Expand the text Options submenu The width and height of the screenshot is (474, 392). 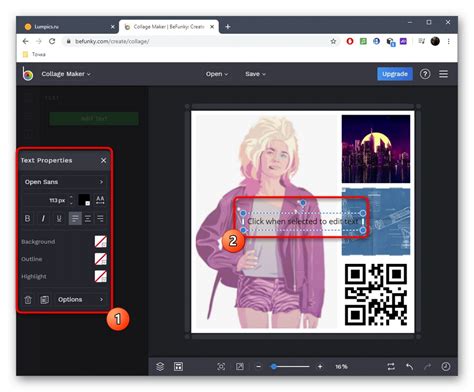coord(80,300)
